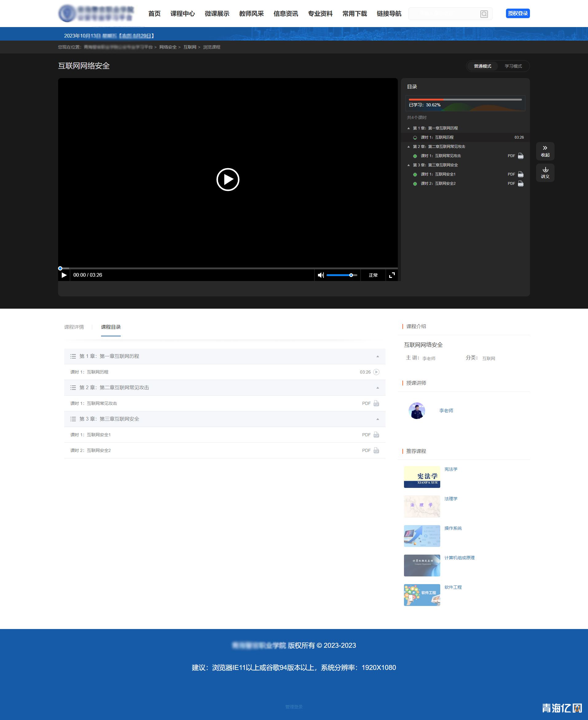Viewport: 588px width, 720px height.
Task: Enter fullscreen mode in the video player
Action: [x=392, y=275]
